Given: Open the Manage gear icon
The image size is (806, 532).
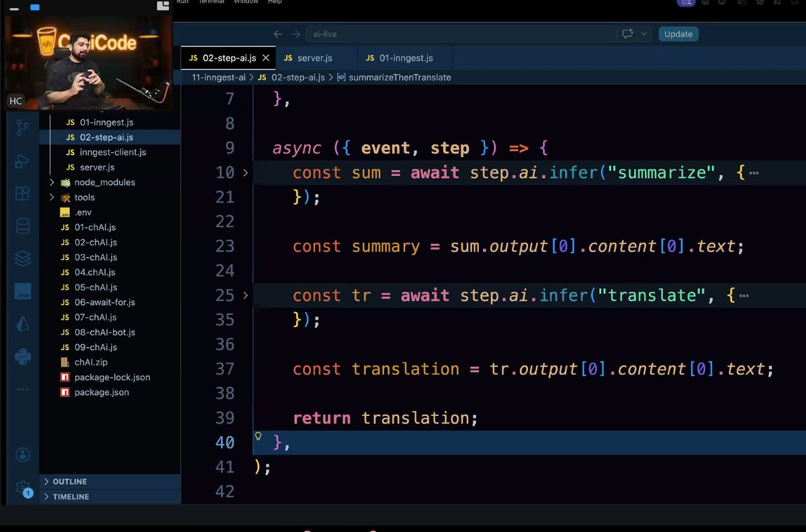Looking at the screenshot, I should 23,487.
